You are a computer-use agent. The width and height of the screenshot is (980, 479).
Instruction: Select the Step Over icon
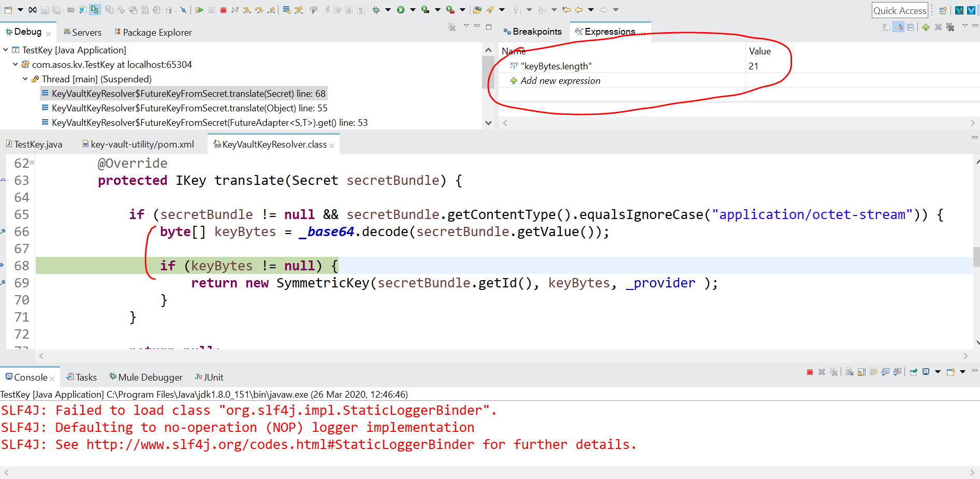pos(259,10)
